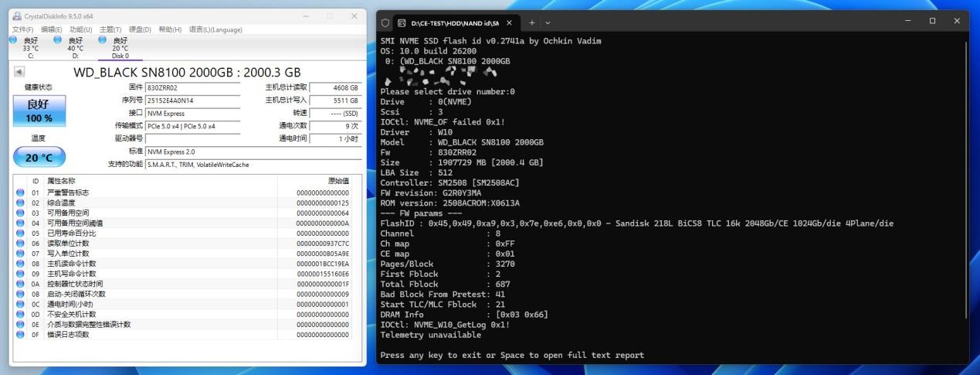Open the terminal profile dropdown chevron
Image resolution: width=980 pixels, height=375 pixels.
[x=548, y=22]
